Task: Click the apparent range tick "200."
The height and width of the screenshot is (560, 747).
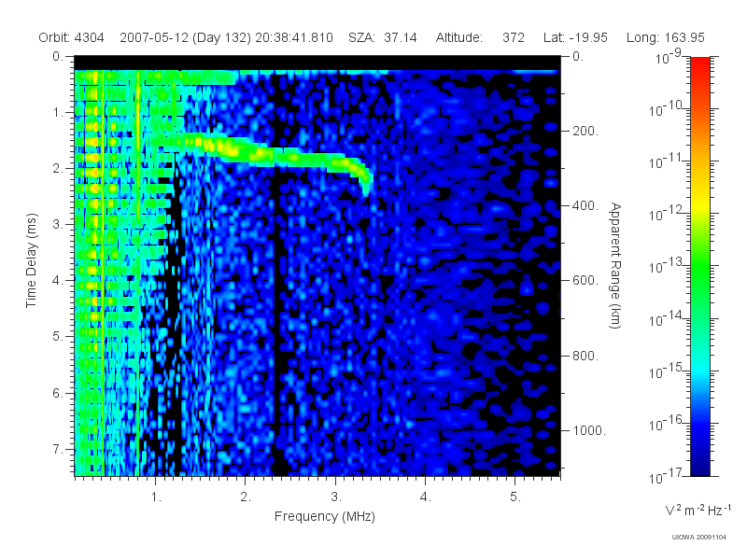Action: click(x=585, y=131)
